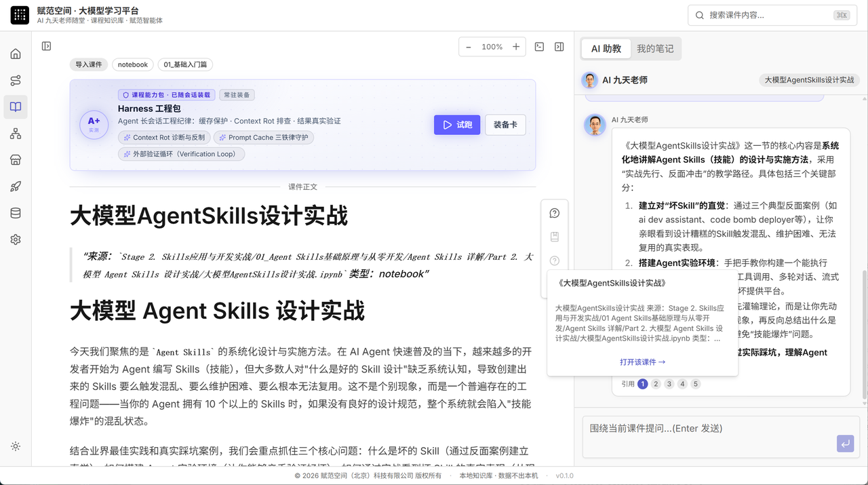
Task: Open the terminal console icon
Action: point(539,47)
